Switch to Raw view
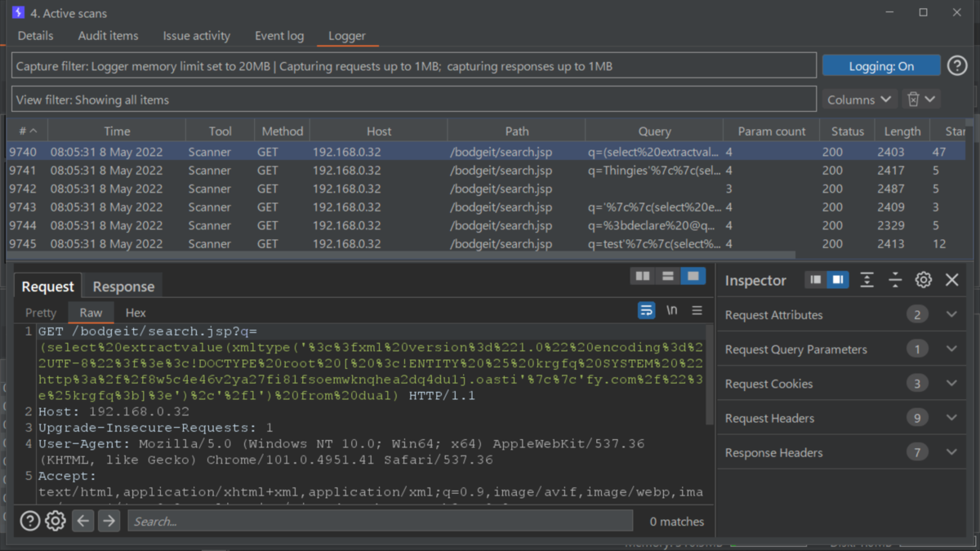 tap(91, 313)
